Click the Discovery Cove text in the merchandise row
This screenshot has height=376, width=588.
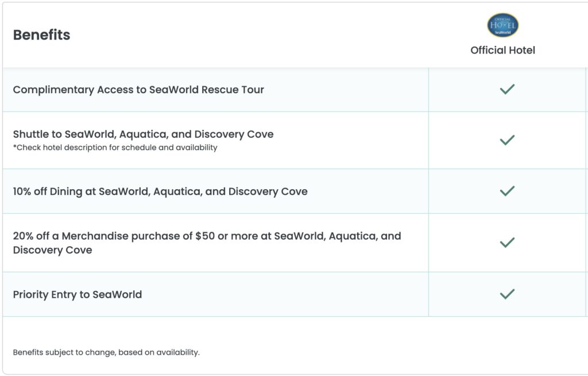pyautogui.click(x=52, y=250)
